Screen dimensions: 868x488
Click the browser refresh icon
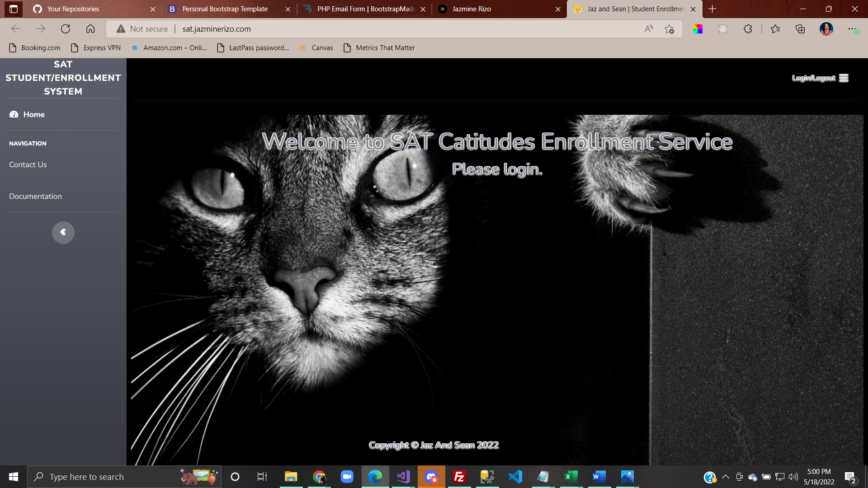pyautogui.click(x=66, y=29)
